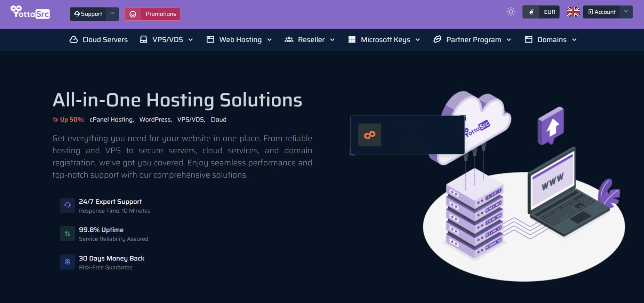Follow the VPS/VDS link in the hero
This screenshot has width=644, height=303.
[191, 120]
